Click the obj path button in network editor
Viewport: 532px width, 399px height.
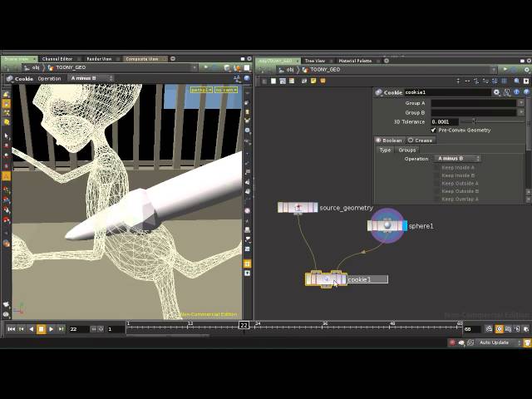[290, 70]
